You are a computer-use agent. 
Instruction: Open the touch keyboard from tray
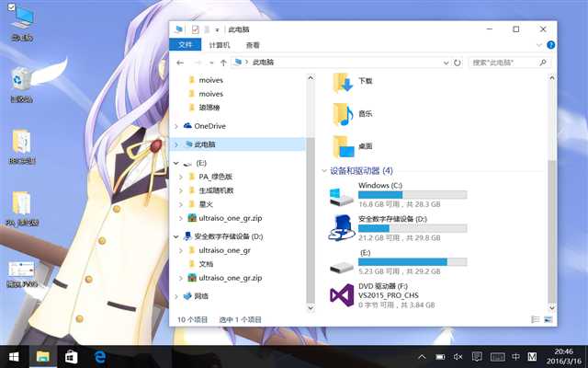click(497, 356)
